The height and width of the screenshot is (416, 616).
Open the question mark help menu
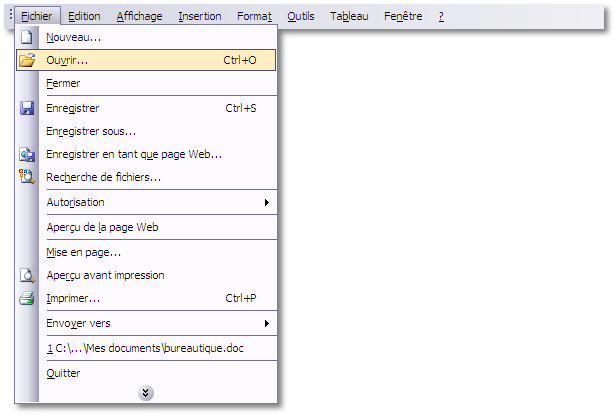441,16
